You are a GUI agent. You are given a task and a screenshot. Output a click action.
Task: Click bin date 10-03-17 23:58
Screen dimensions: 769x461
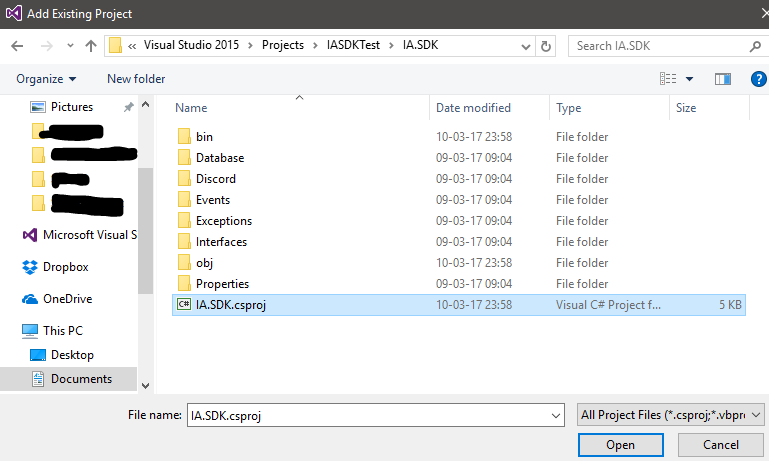[474, 136]
